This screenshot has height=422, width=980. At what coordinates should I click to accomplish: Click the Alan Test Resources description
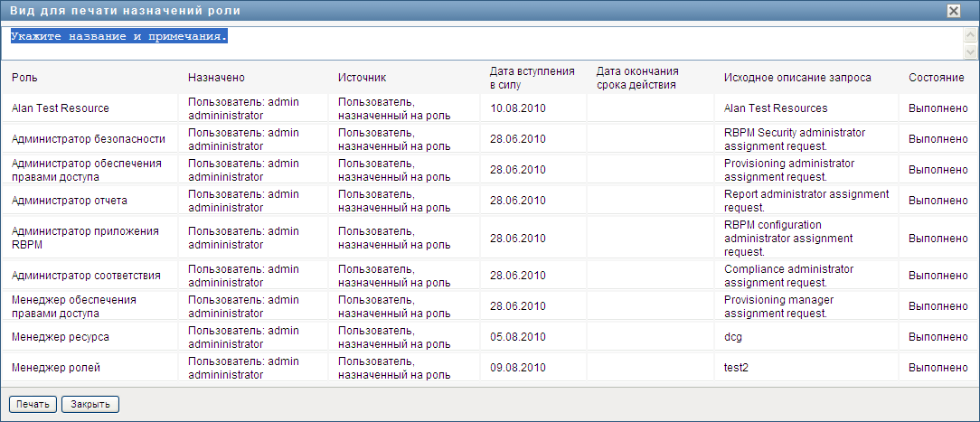click(x=776, y=108)
